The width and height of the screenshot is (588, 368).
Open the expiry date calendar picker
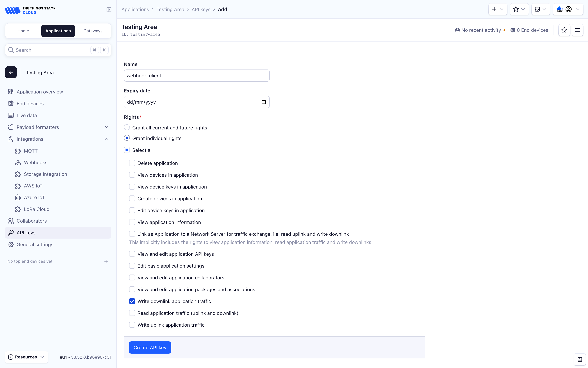point(264,102)
